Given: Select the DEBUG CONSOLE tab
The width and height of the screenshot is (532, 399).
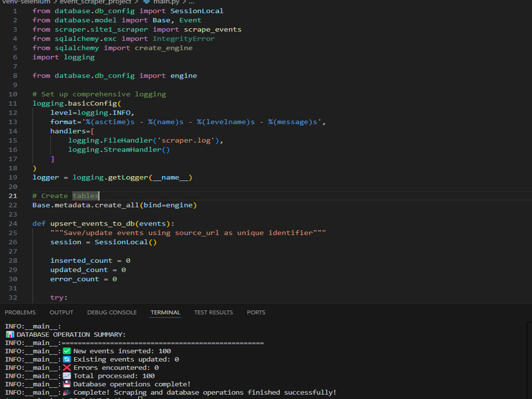Looking at the screenshot, I should click(112, 312).
